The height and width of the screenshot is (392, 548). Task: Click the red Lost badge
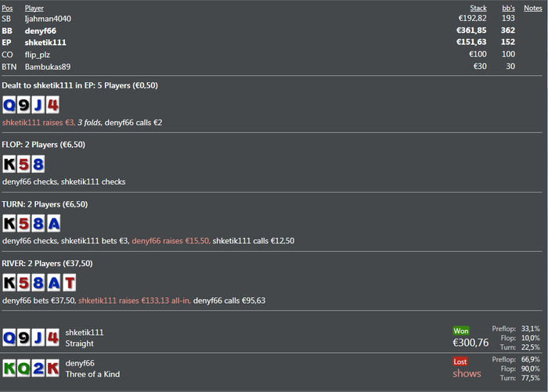(460, 361)
